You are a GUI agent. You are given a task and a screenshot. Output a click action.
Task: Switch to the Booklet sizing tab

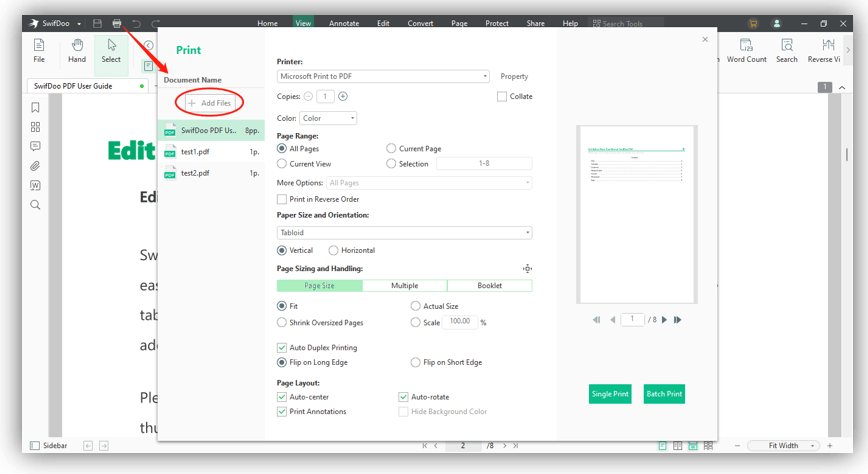tap(490, 286)
